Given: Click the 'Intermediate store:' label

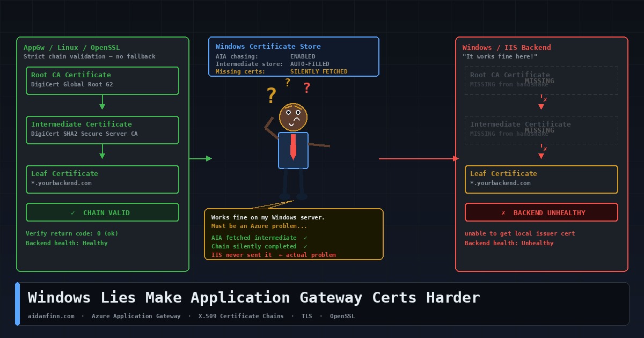Looking at the screenshot, I should [249, 64].
